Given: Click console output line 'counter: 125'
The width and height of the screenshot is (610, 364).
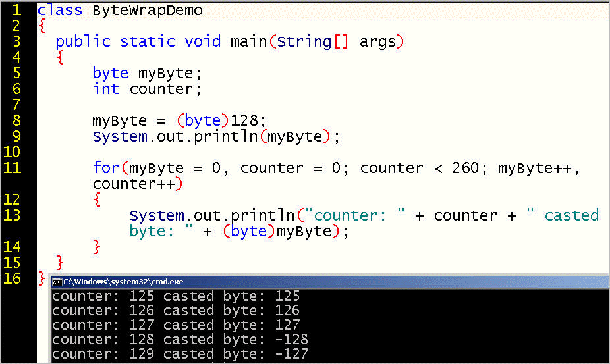Looking at the screenshot, I should pyautogui.click(x=176, y=296).
